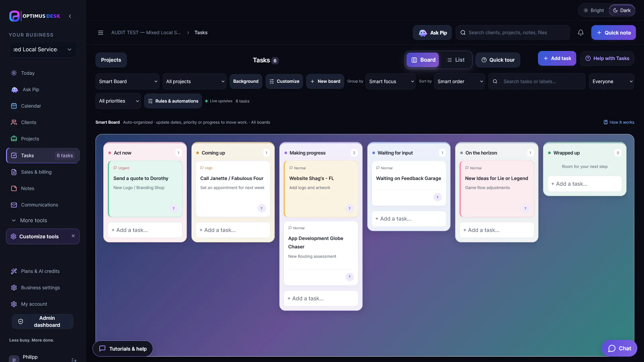Click the Optimus Desk logo icon
Screen dimensions: 644x362
click(14, 16)
